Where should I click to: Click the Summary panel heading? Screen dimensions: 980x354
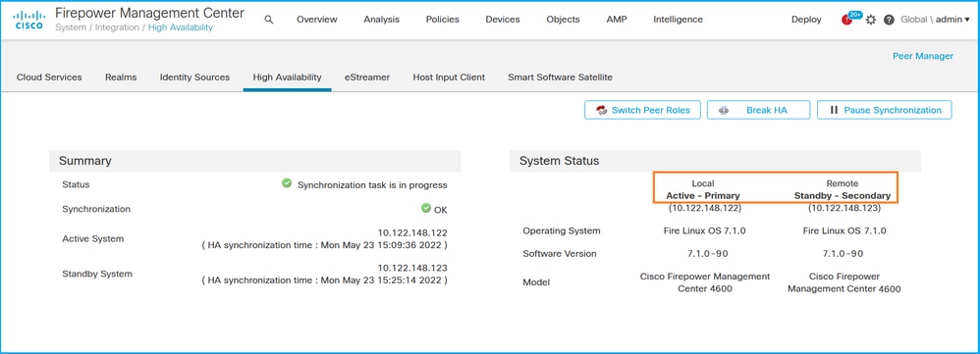click(x=85, y=161)
